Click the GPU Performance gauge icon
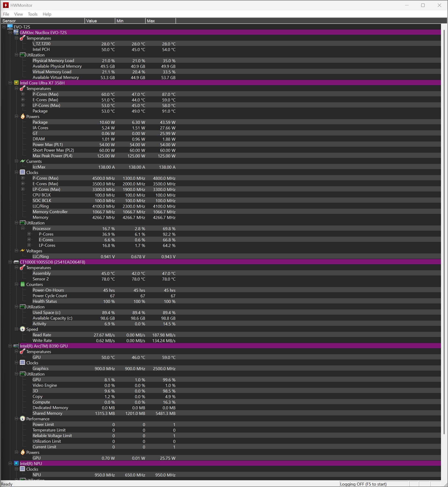 click(23, 418)
